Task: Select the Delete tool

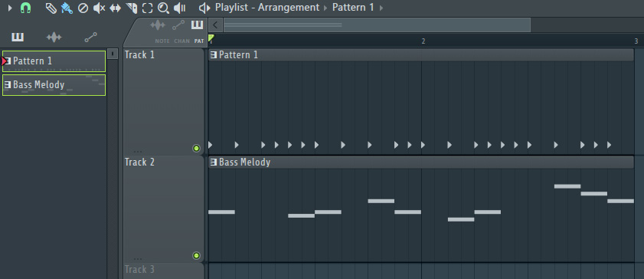Action: pos(83,8)
